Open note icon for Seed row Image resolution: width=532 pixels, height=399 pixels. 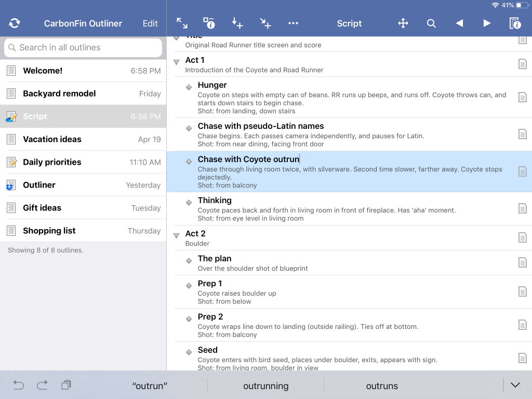pyautogui.click(x=523, y=358)
